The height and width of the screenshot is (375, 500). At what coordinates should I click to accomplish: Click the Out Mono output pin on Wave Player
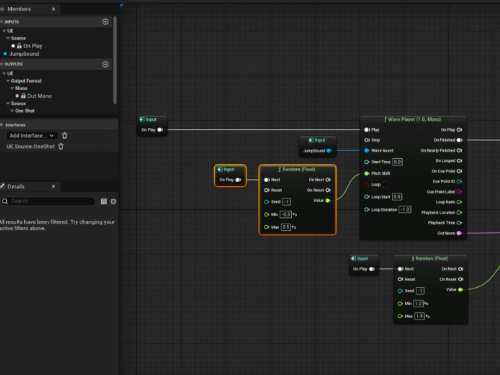pyautogui.click(x=459, y=233)
